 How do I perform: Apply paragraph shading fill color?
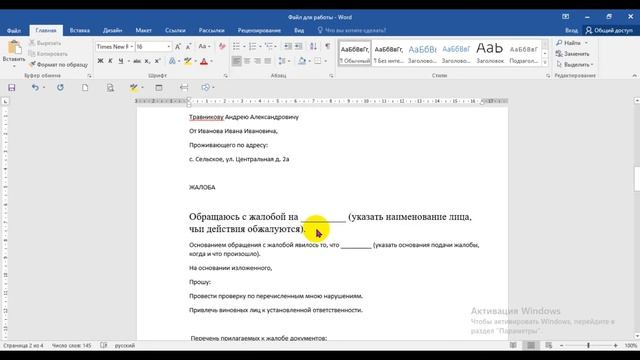click(302, 61)
